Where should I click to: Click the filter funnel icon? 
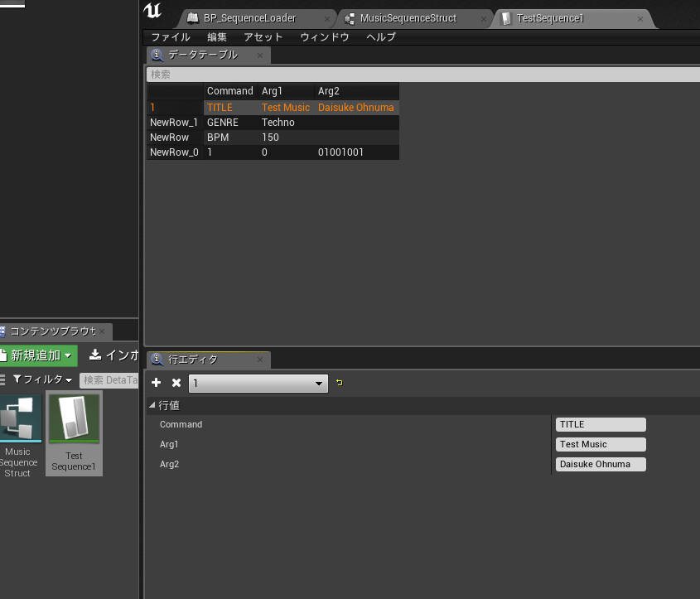pos(17,379)
